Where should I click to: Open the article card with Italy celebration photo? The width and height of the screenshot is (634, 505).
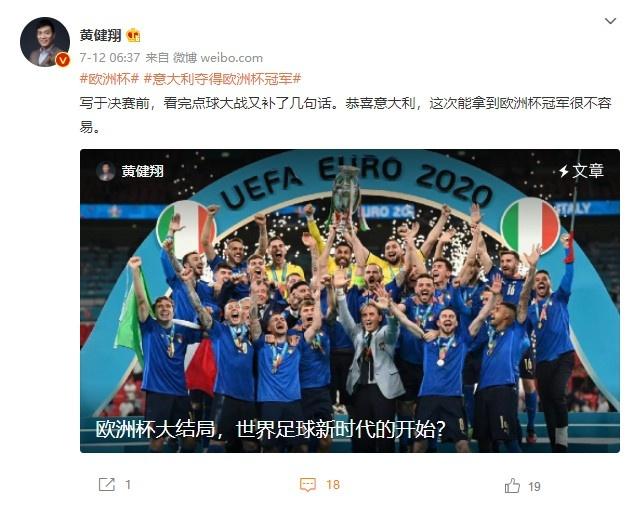(350, 300)
